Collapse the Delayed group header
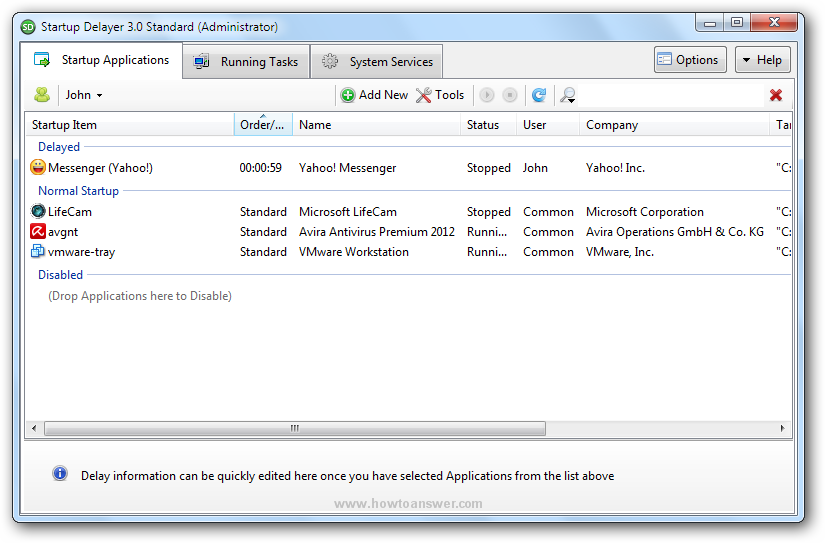Image resolution: width=825 pixels, height=543 pixels. tap(59, 147)
